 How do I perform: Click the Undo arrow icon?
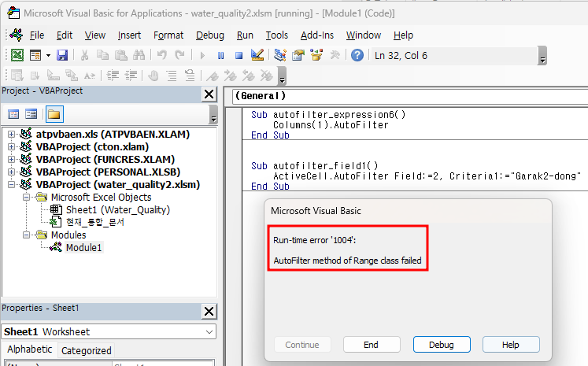(161, 56)
